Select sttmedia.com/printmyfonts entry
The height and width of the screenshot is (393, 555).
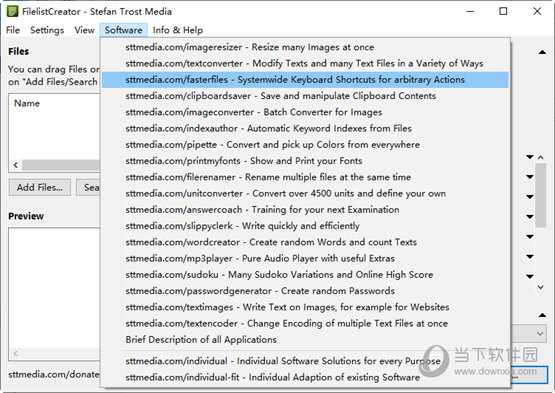coord(305,161)
